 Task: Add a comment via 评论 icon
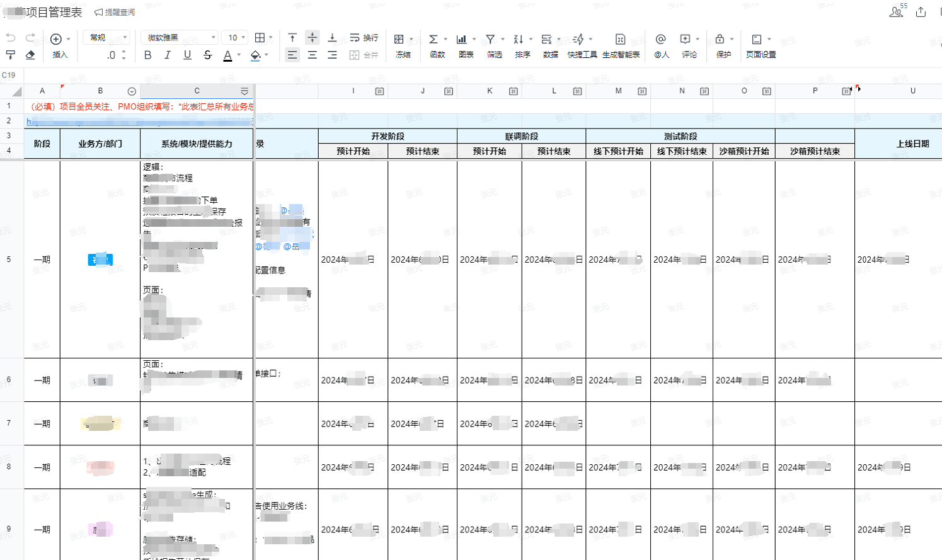click(x=685, y=38)
